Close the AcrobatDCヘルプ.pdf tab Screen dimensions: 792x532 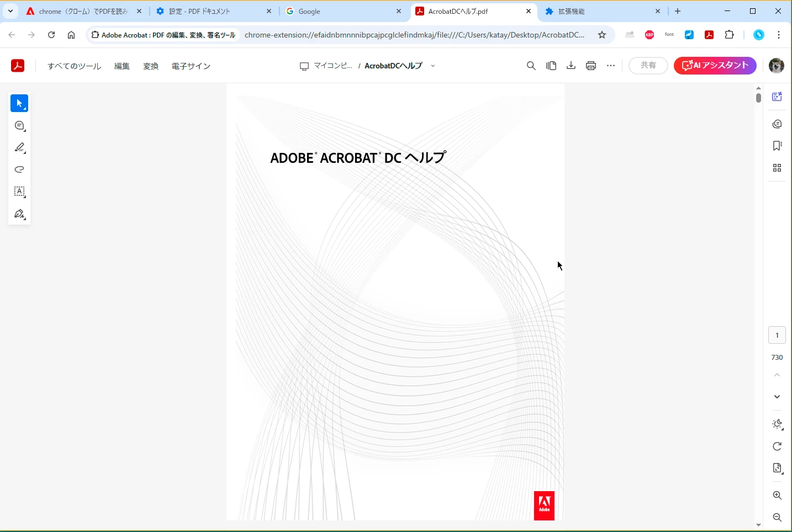(x=529, y=11)
